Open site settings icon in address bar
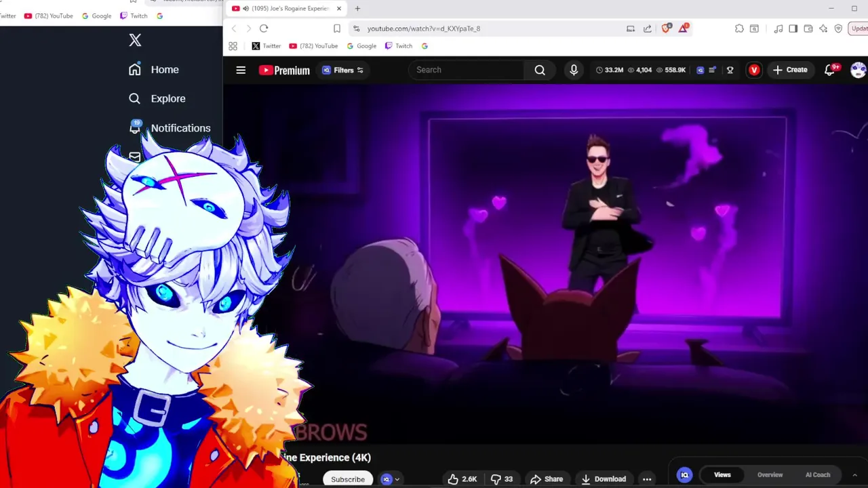This screenshot has width=868, height=488. 356,28
